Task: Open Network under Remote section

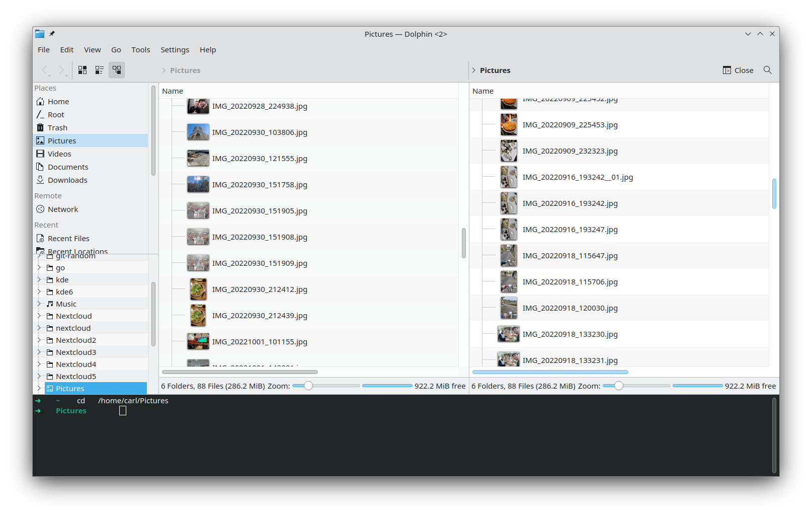Action: tap(63, 209)
